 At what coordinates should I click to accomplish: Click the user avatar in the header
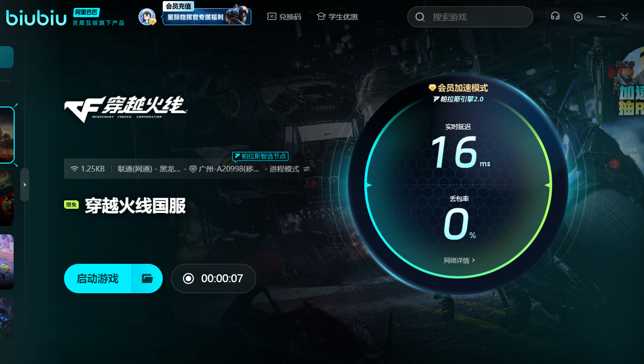point(147,17)
